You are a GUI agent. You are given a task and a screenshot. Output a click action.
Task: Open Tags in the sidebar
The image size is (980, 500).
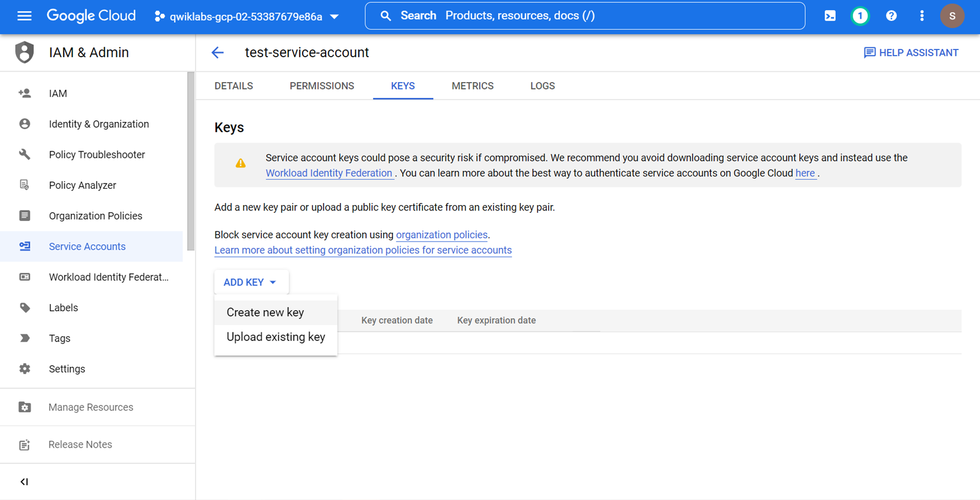(x=91, y=338)
